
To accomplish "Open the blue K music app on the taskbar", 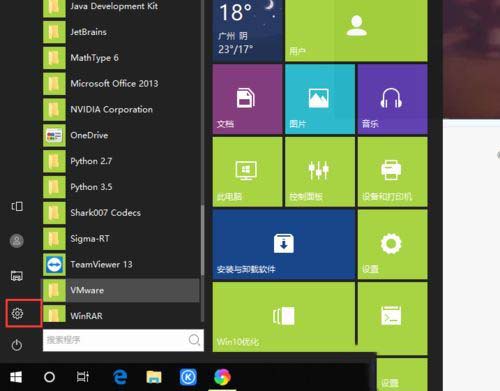I will pyautogui.click(x=188, y=377).
